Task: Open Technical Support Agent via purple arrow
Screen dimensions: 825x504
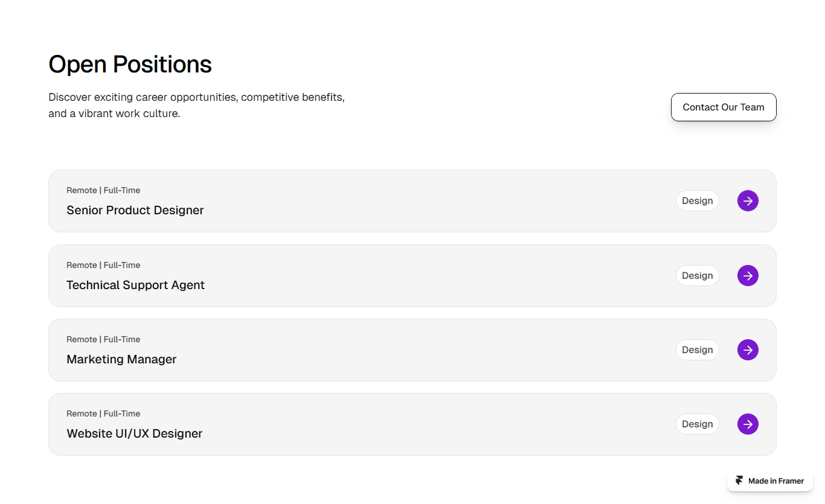Action: point(748,276)
